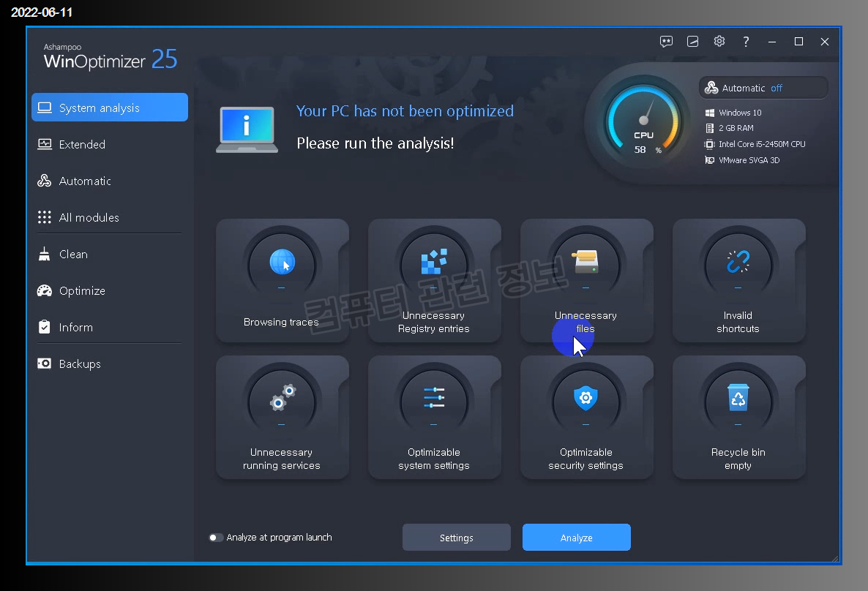868x591 pixels.
Task: Click Intel Core i5-2450M CPU entry
Action: tap(755, 144)
